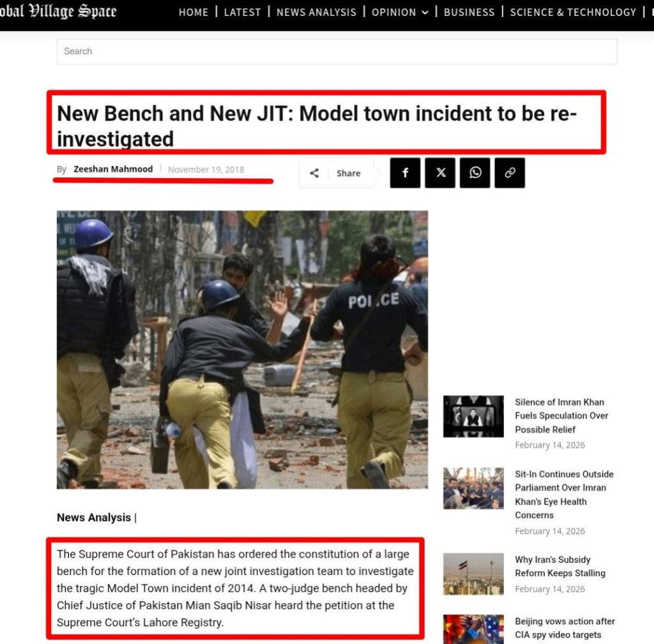
Task: Open the police clash article photo
Action: pos(242,349)
